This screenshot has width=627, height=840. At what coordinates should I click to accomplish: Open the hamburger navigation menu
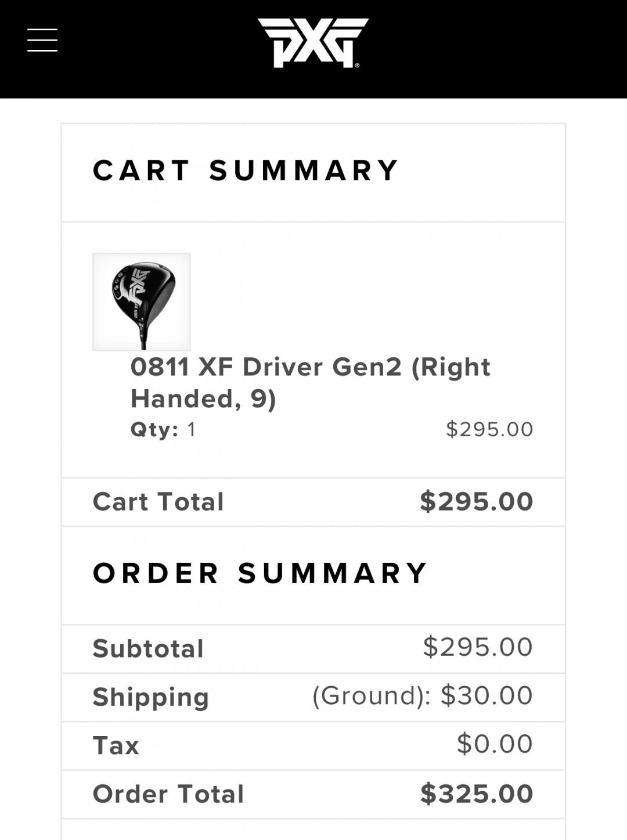pyautogui.click(x=42, y=40)
